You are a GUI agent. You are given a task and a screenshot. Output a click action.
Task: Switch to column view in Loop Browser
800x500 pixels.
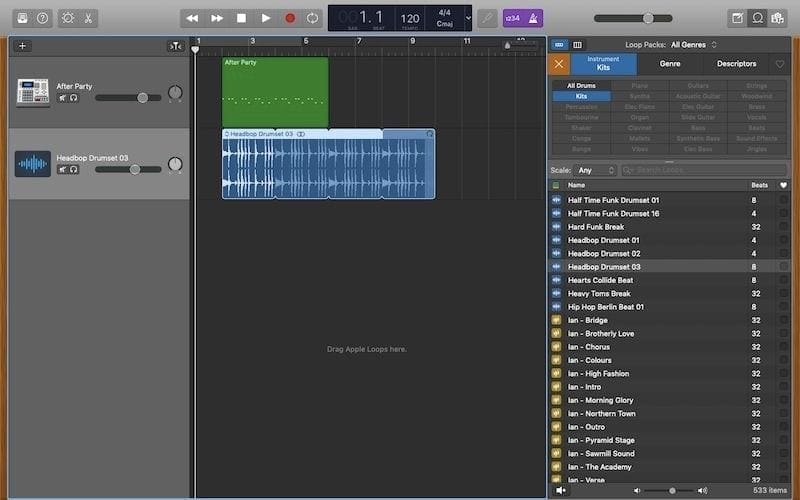point(577,45)
